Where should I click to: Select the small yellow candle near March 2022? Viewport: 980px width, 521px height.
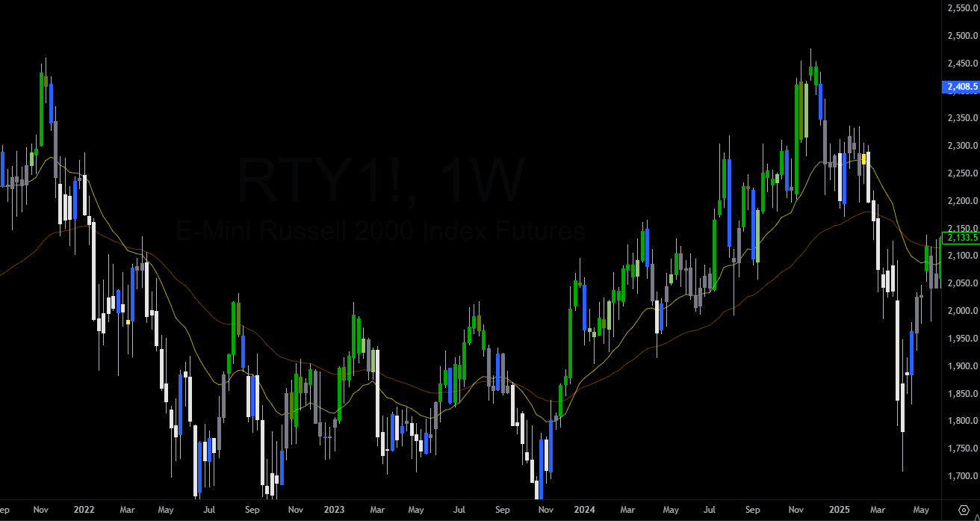(128, 321)
